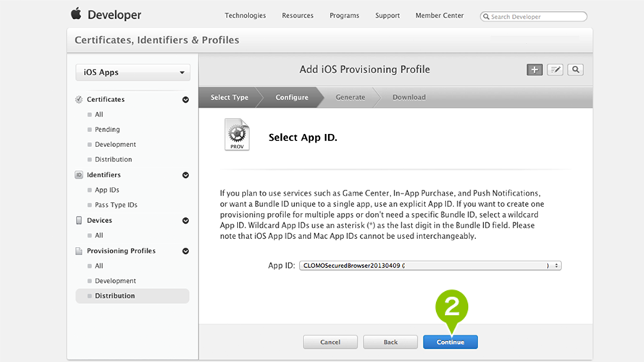Click the Certificates heading

coord(106,99)
